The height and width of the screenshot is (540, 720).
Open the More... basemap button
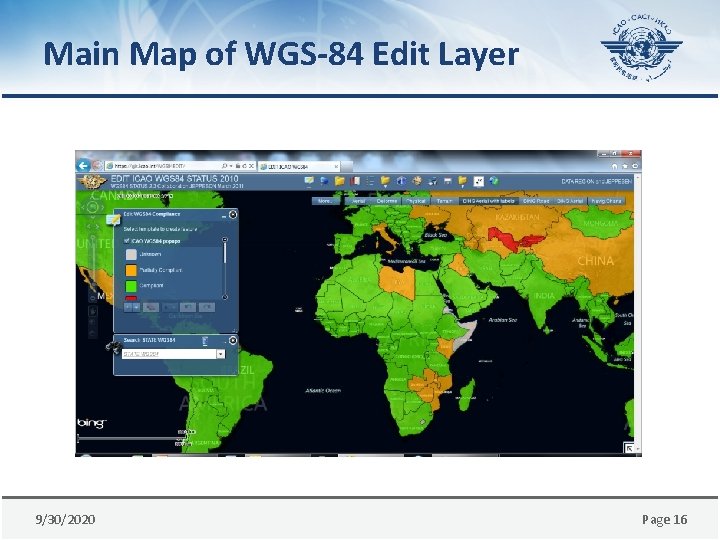(x=325, y=201)
